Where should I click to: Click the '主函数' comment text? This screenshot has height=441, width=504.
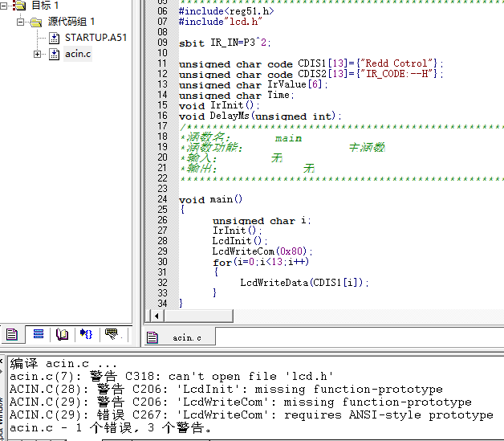pyautogui.click(x=367, y=147)
